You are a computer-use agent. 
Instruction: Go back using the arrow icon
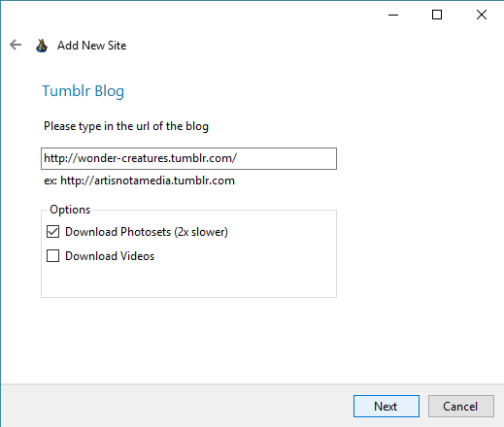click(16, 45)
